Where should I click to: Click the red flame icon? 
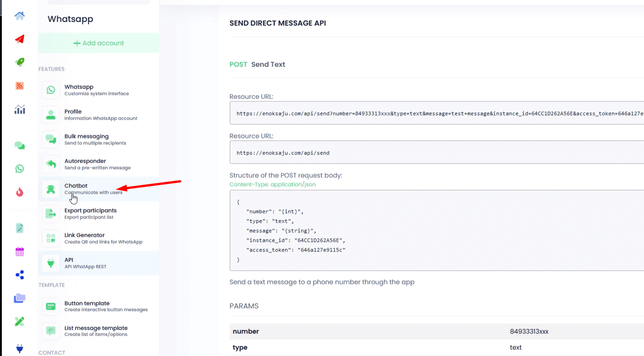point(20,192)
